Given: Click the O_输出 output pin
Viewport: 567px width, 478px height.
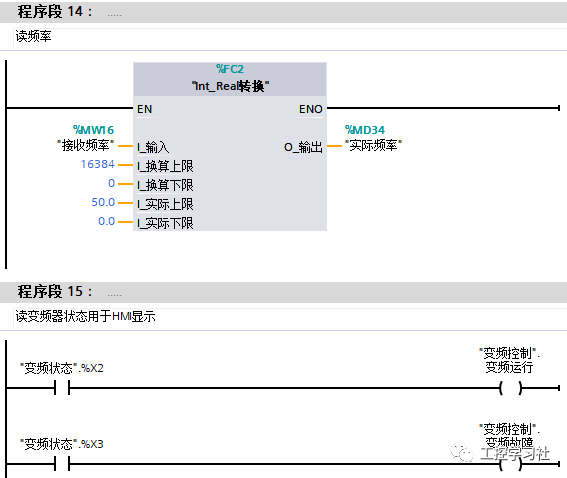Looking at the screenshot, I should 303,147.
